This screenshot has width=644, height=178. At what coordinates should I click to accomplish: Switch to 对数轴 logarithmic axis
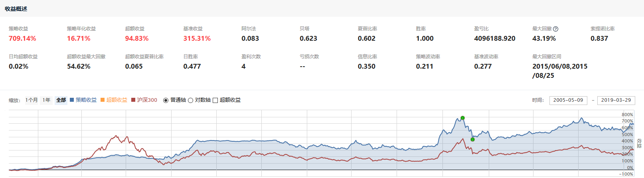(x=190, y=100)
